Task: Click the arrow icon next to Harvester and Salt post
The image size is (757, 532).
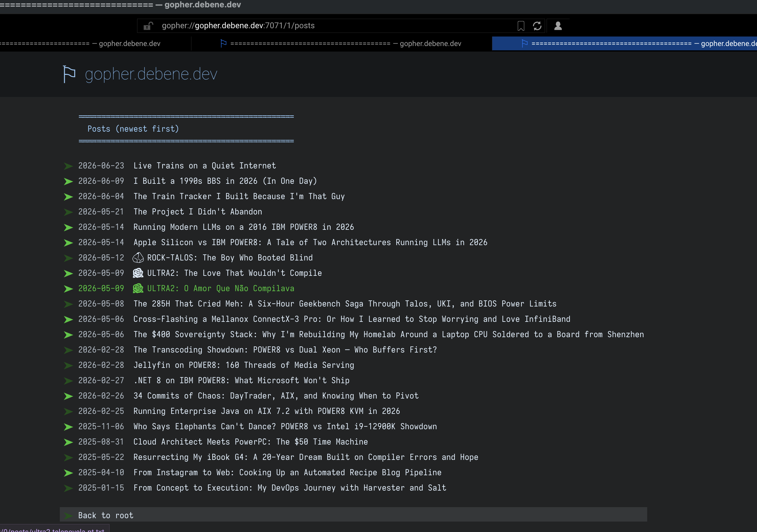Action: click(x=68, y=488)
